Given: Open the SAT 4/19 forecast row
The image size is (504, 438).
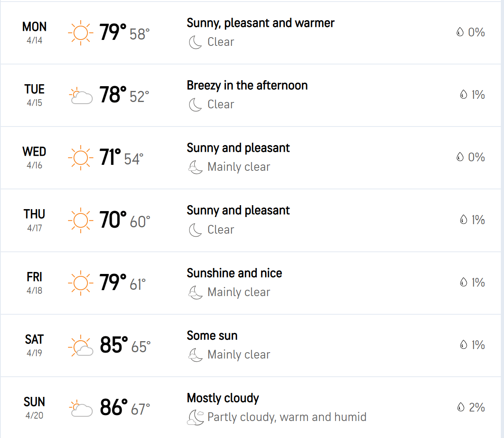Looking at the screenshot, I should click(251, 345).
